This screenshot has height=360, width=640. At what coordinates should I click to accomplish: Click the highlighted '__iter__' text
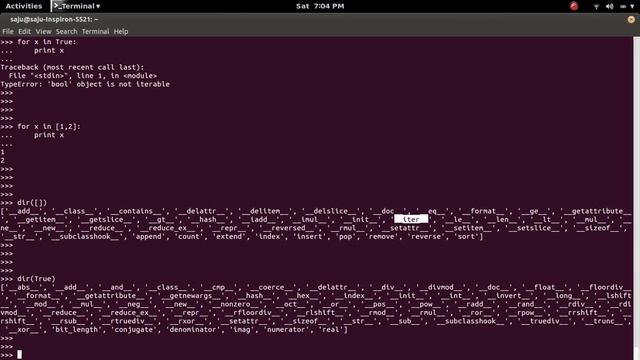tap(411, 220)
